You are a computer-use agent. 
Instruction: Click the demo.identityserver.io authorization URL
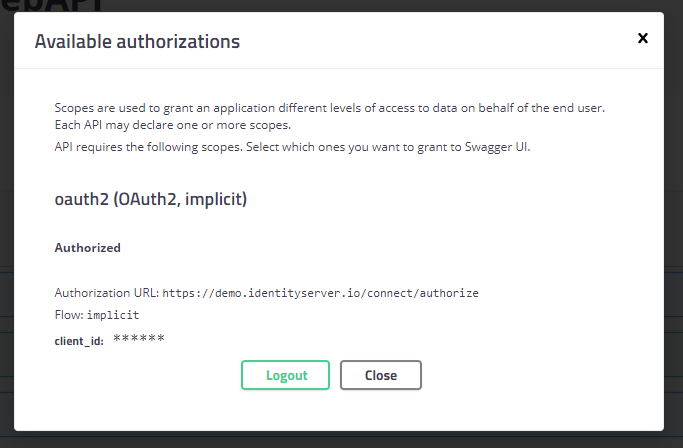(x=320, y=293)
